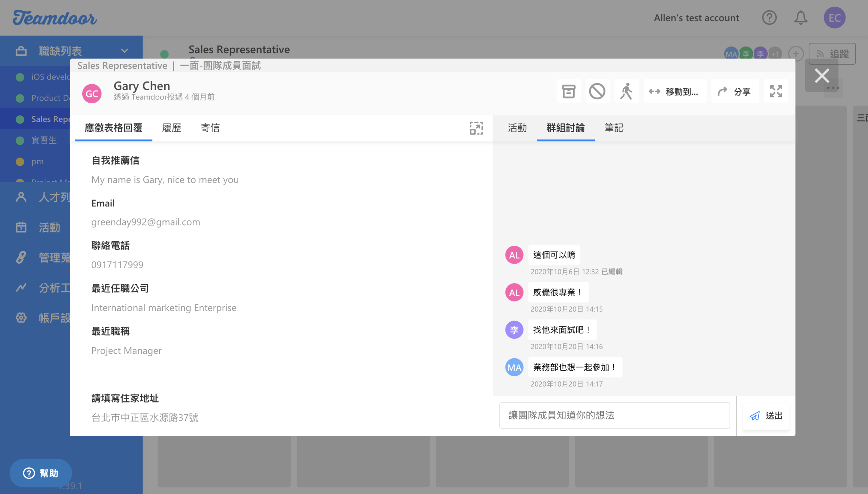Click the 幫助 help button
Viewport: 868px width, 494px height.
coord(41,473)
